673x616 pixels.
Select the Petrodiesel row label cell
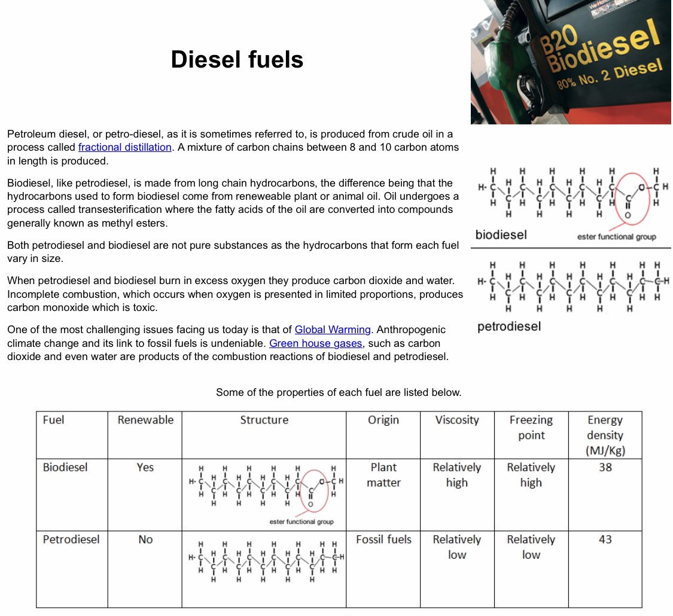coord(72,569)
